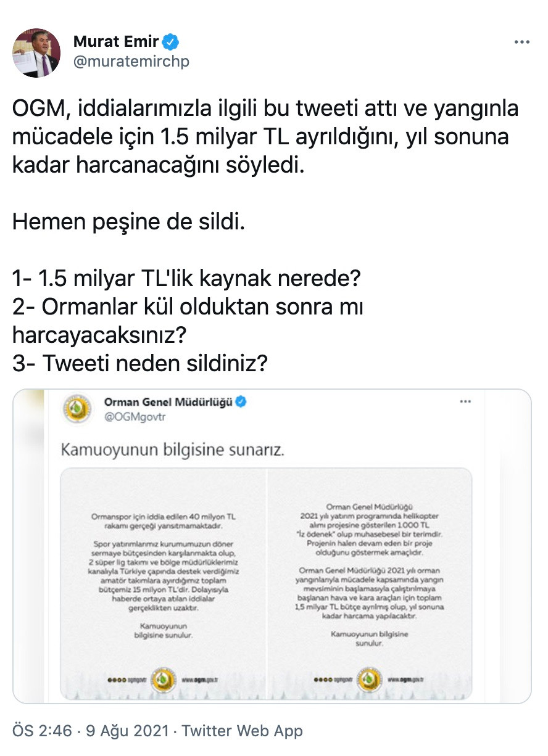548x756 pixels.
Task: Click Murat Emir's blue verified badge
Action: click(169, 42)
